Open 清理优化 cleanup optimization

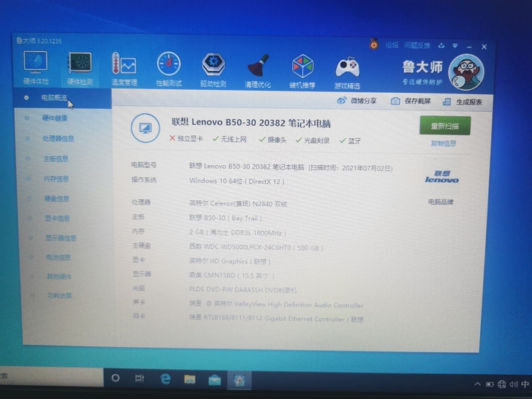point(258,71)
